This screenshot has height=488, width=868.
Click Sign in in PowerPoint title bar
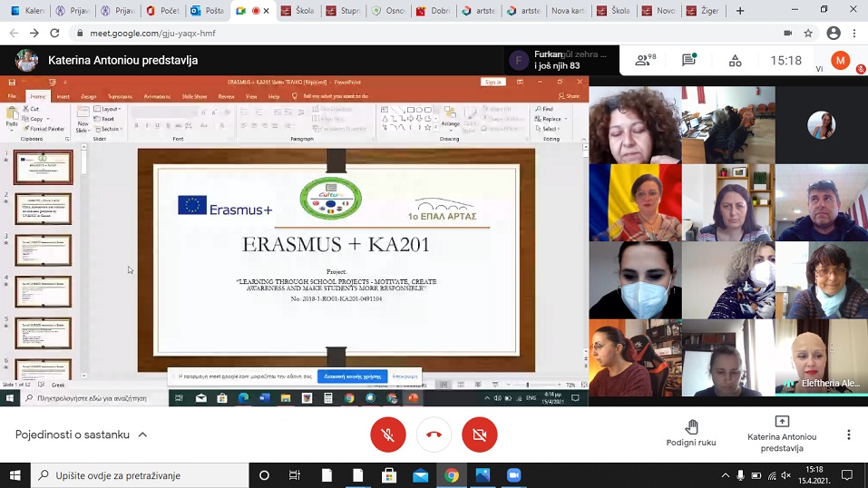click(493, 82)
